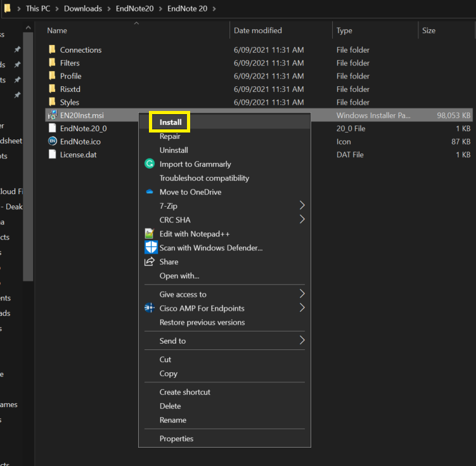Sort files by the Date modified column
Viewport: 476px width, 466px height.
point(258,30)
